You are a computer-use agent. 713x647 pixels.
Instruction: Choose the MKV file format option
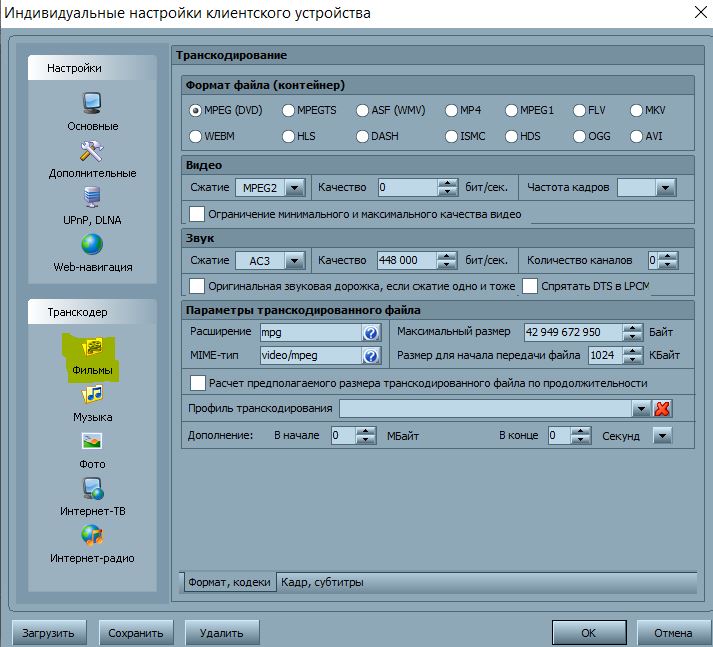pos(637,110)
